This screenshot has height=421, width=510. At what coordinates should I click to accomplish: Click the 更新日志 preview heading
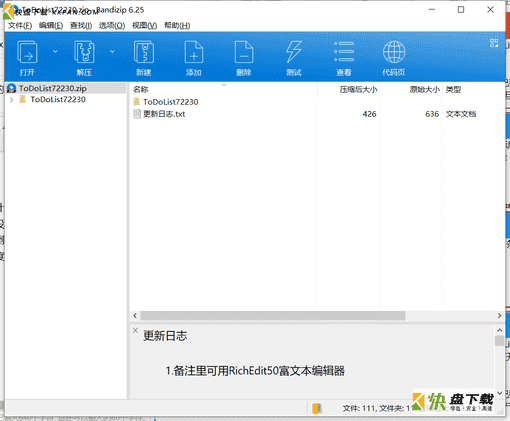165,336
